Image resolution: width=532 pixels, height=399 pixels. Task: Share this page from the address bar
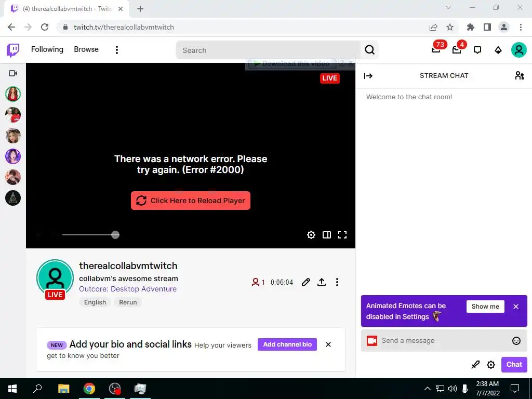click(x=433, y=27)
